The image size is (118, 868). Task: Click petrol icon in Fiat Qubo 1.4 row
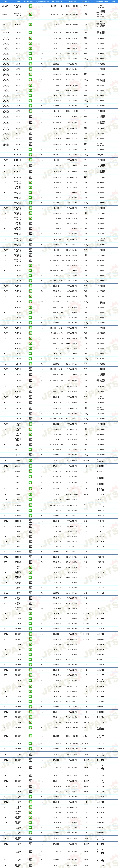pyautogui.click(x=30, y=450)
